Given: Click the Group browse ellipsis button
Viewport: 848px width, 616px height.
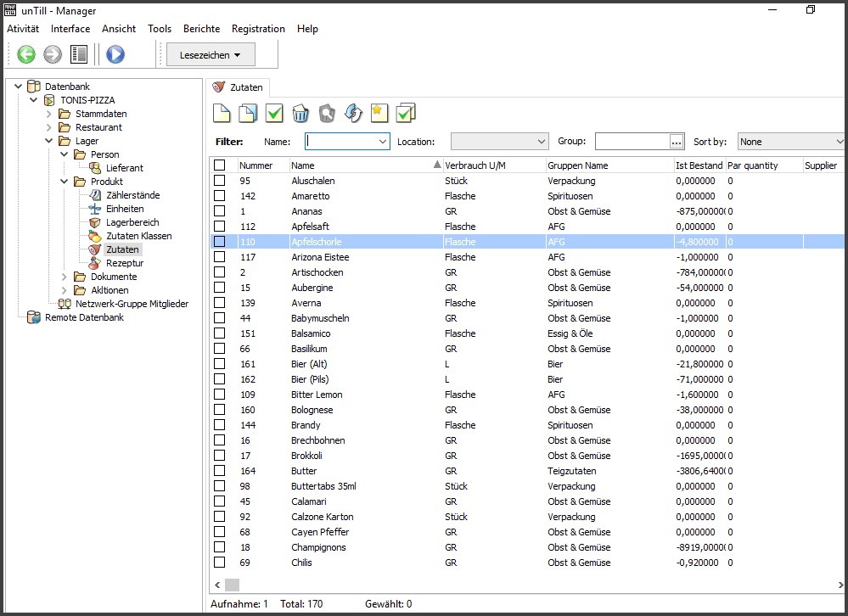Looking at the screenshot, I should coord(677,142).
